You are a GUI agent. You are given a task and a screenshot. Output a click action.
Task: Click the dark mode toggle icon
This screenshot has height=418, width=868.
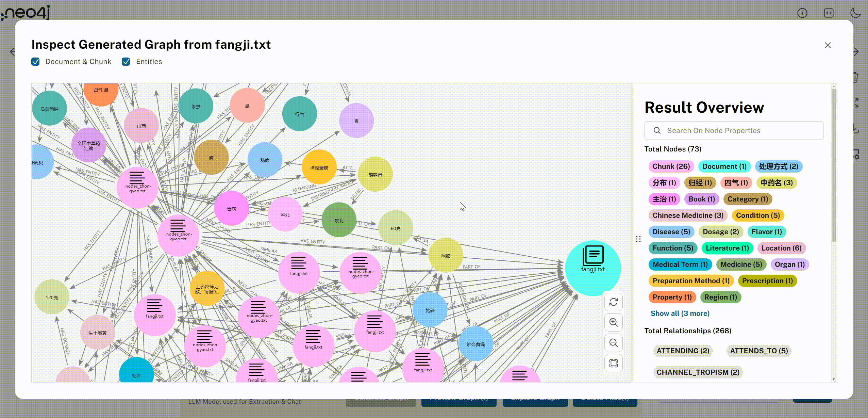(x=852, y=12)
